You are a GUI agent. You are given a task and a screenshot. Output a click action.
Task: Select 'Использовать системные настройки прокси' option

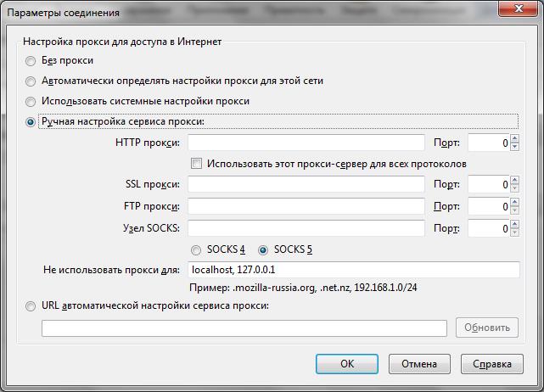tap(31, 102)
